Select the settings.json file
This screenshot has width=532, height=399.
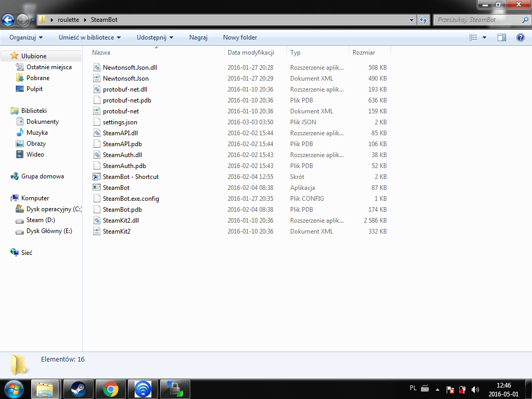pyautogui.click(x=120, y=122)
